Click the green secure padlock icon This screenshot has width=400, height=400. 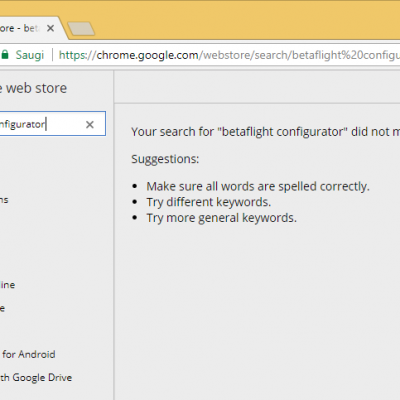pyautogui.click(x=5, y=55)
